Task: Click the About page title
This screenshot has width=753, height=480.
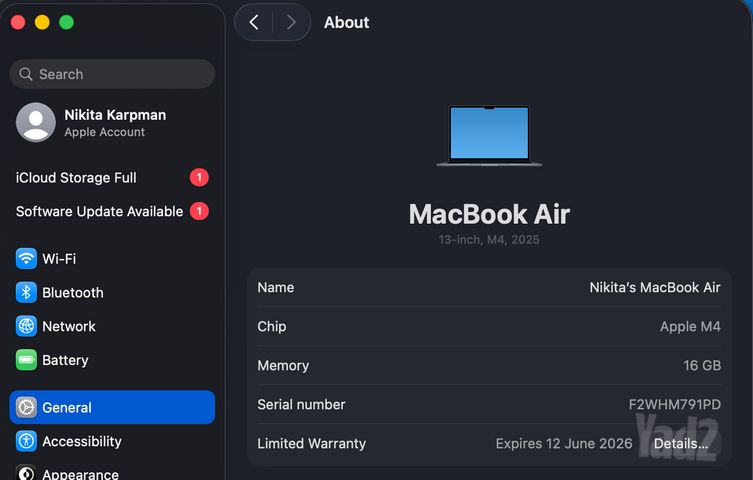Action: [346, 22]
